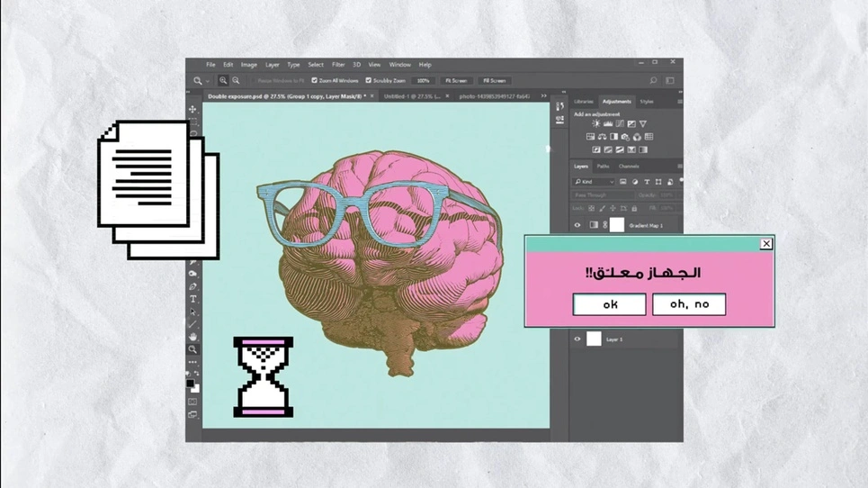This screenshot has height=488, width=868.
Task: Click the Change Screen Mode icon
Action: point(192,414)
